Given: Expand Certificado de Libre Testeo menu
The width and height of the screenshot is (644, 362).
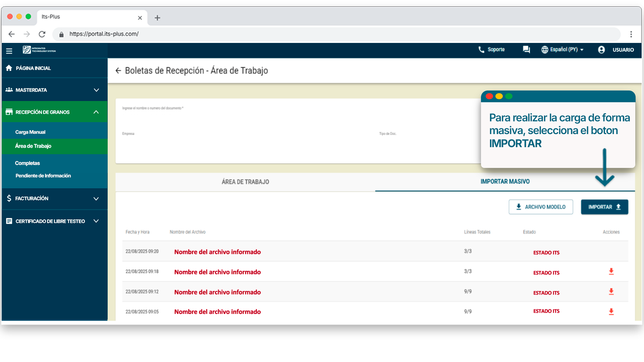Looking at the screenshot, I should 96,221.
